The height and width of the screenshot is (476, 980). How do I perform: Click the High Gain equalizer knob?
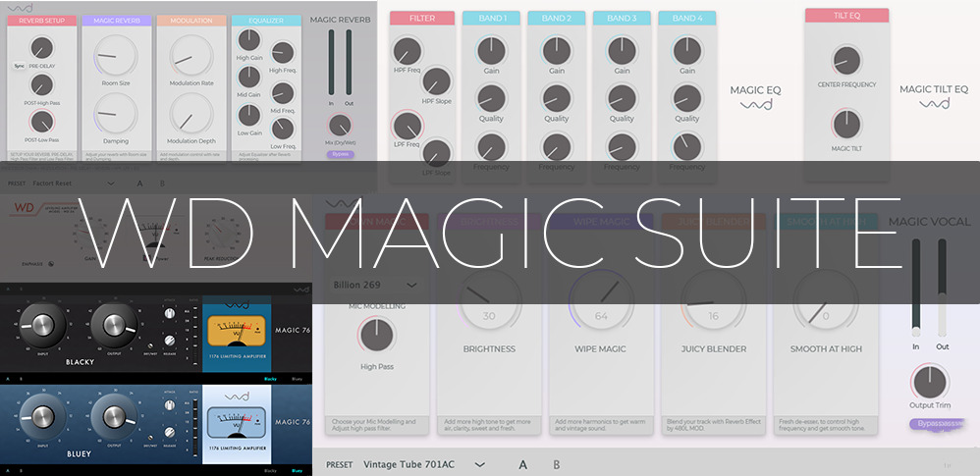pyautogui.click(x=248, y=40)
